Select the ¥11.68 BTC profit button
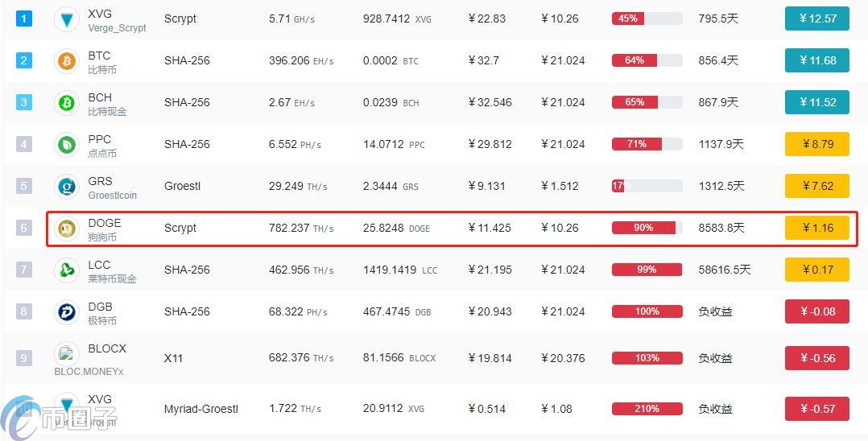The image size is (868, 441). [x=817, y=60]
